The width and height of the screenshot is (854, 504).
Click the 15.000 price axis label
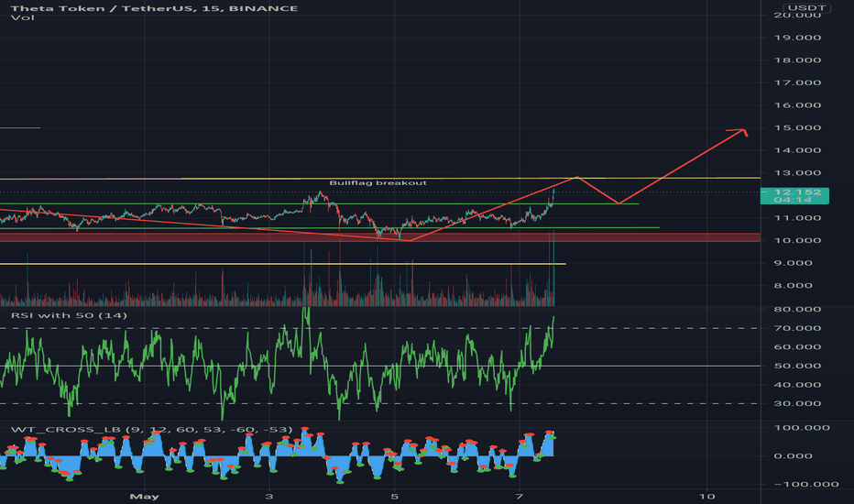click(797, 128)
